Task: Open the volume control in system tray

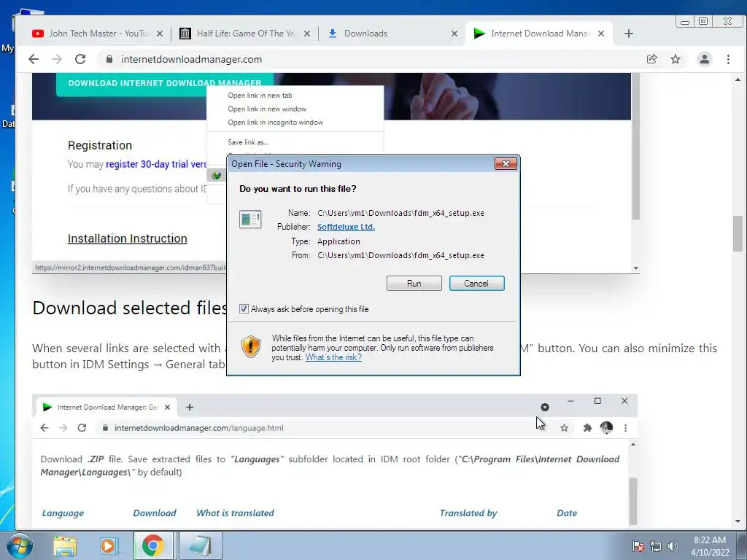Action: click(673, 546)
